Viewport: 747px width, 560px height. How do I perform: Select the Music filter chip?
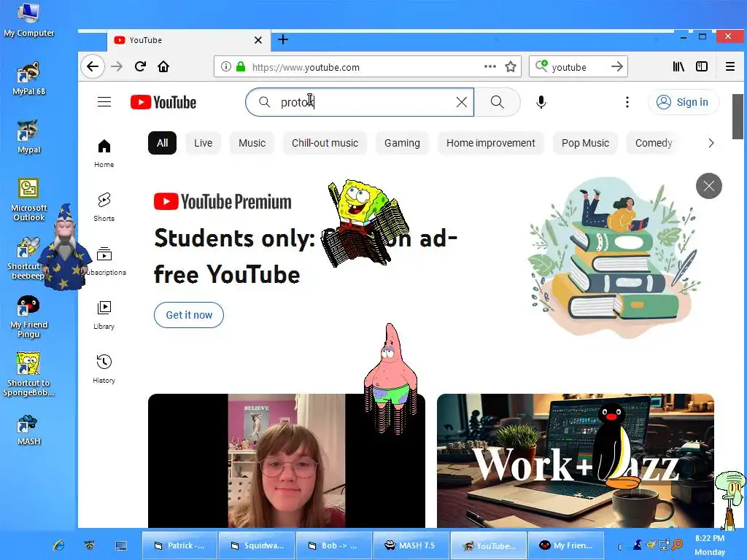[252, 143]
